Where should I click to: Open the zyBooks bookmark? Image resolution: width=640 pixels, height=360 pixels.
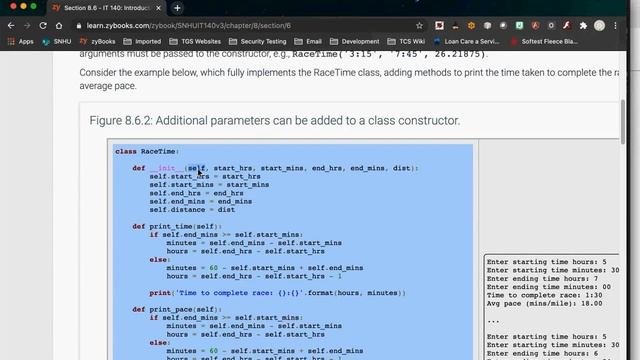[98, 41]
